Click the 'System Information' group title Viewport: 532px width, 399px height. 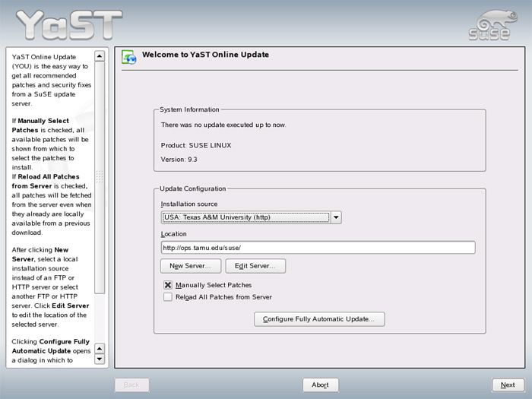[189, 109]
